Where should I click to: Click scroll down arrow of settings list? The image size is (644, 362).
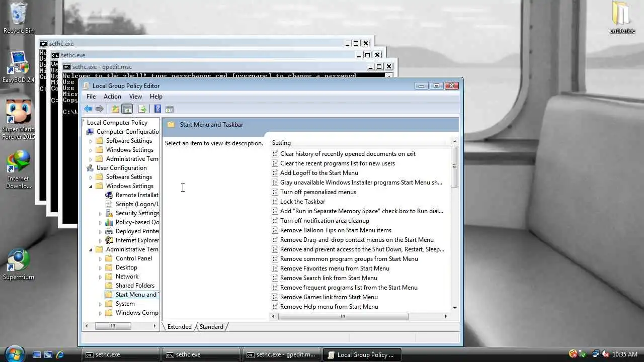(454, 308)
